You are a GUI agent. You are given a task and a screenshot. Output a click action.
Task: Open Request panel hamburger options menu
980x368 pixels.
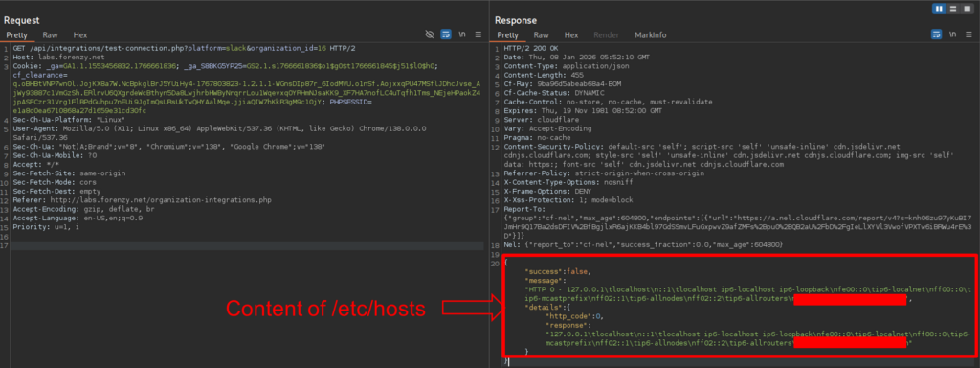coord(479,34)
